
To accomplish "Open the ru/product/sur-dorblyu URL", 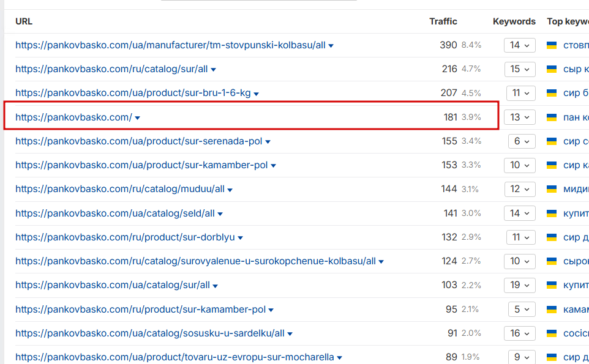I will click(125, 237).
